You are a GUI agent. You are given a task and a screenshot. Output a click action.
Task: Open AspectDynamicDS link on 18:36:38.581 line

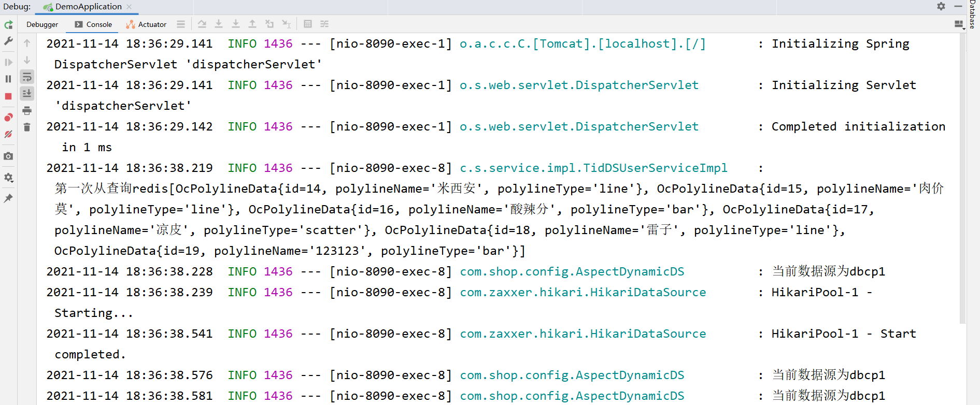tap(572, 396)
